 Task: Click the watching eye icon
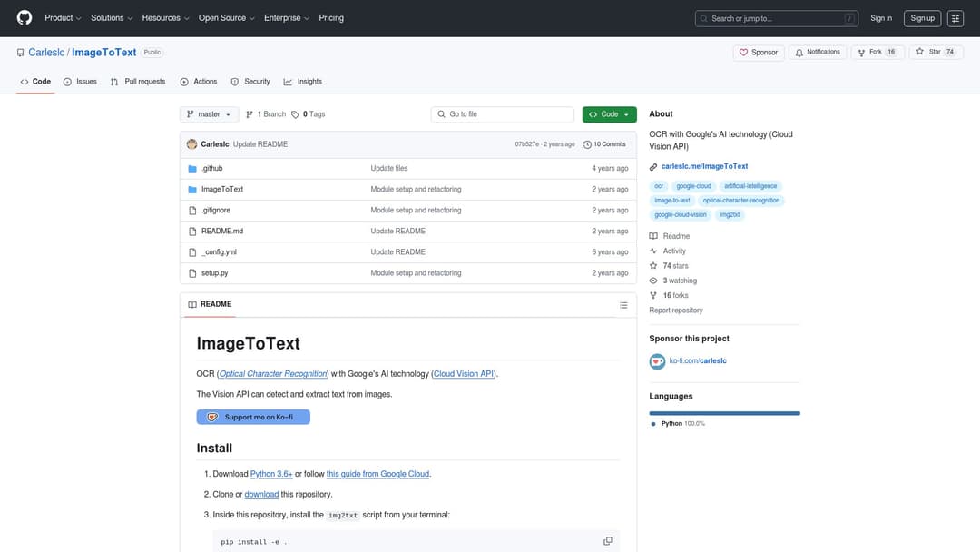[x=653, y=281]
